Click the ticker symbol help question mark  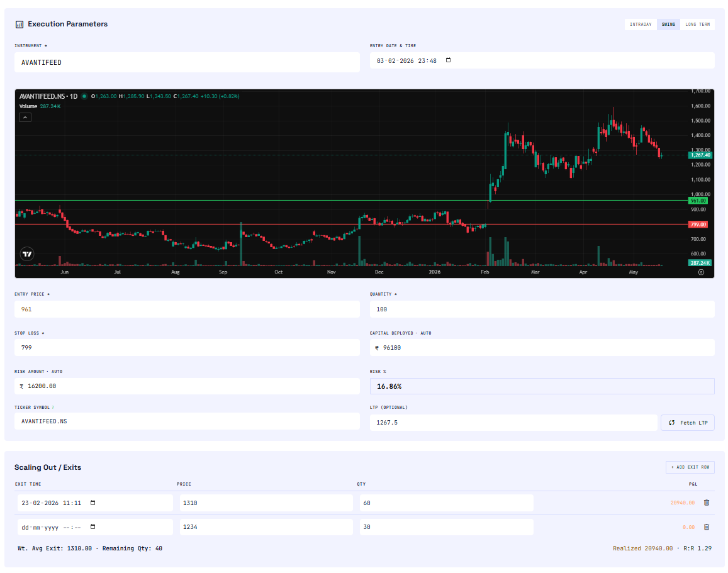click(x=53, y=408)
